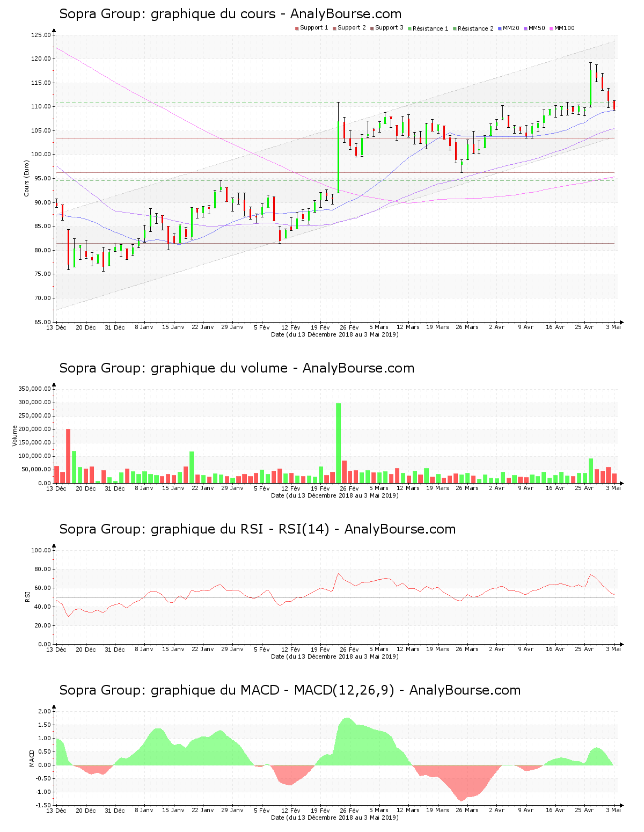This screenshot has height=832, width=644.
Task: Click the 100.00 RSI axis label
Action: pos(41,550)
